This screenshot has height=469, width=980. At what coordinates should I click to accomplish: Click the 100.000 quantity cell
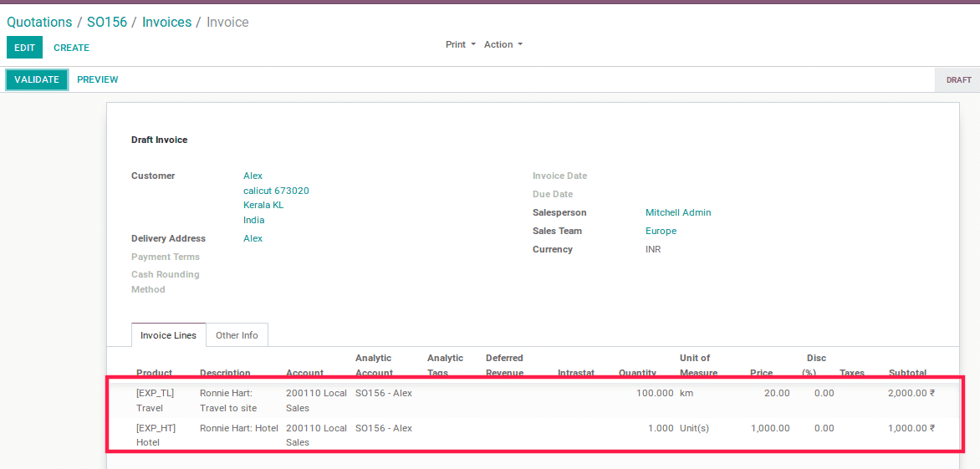(x=655, y=394)
